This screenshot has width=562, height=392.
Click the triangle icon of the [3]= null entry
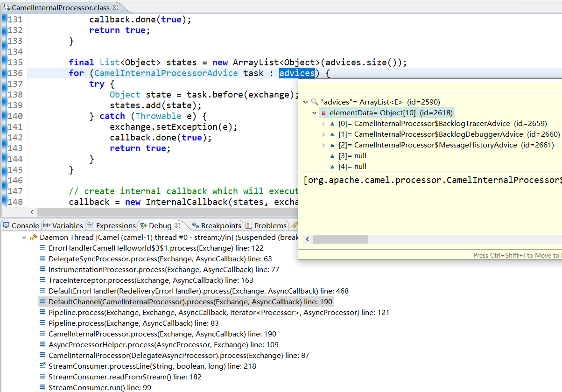pyautogui.click(x=332, y=156)
